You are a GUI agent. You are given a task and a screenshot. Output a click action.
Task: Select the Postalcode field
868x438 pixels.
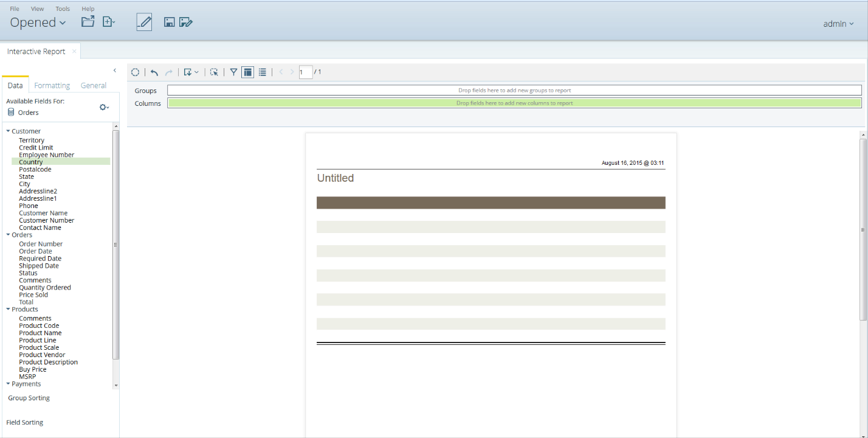pyautogui.click(x=35, y=169)
